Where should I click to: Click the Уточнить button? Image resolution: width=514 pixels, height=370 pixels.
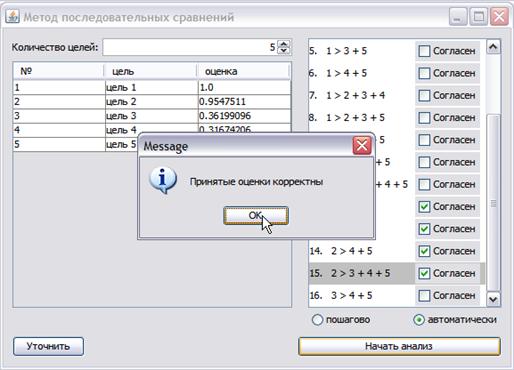(x=48, y=346)
